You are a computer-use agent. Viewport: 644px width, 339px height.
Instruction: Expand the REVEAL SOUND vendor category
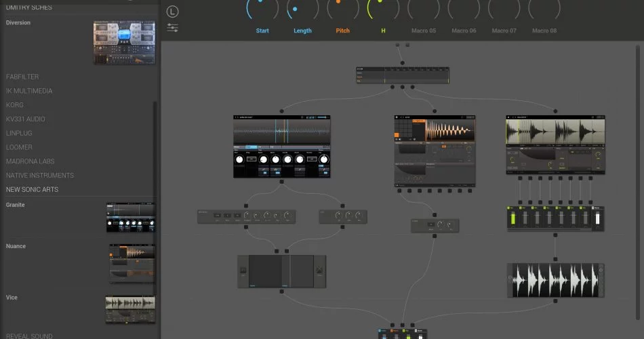coord(29,336)
